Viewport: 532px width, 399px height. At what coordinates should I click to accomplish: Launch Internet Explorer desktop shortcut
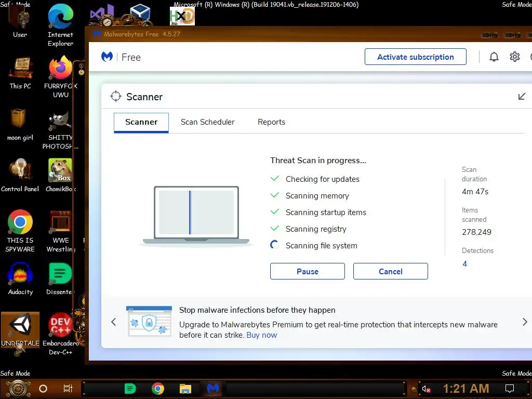60,25
